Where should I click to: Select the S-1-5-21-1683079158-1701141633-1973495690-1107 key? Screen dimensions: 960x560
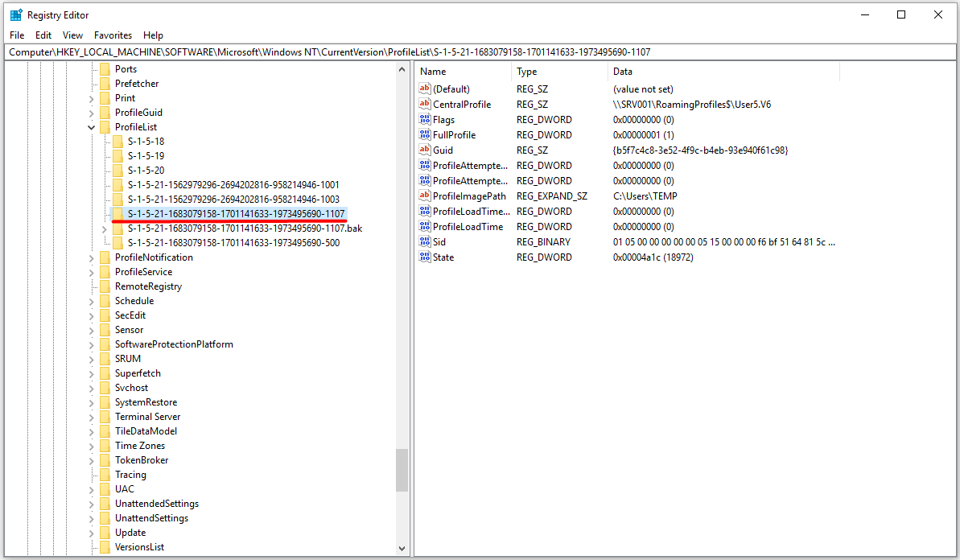point(236,213)
